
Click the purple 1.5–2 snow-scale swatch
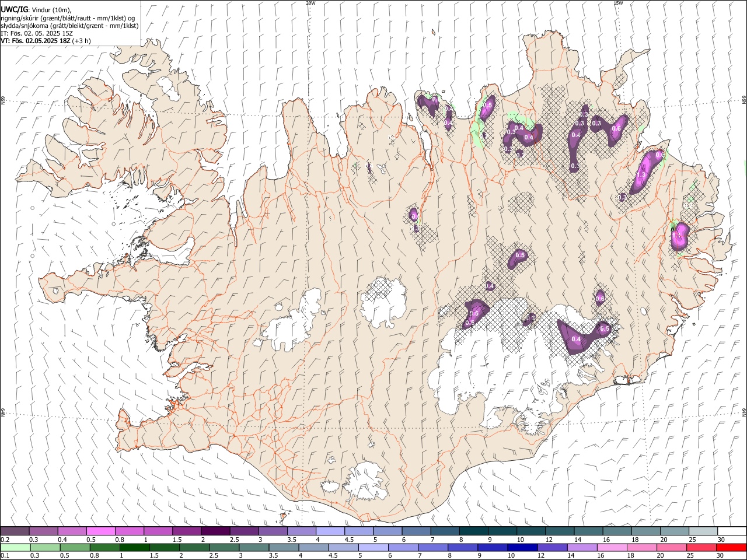click(x=187, y=531)
